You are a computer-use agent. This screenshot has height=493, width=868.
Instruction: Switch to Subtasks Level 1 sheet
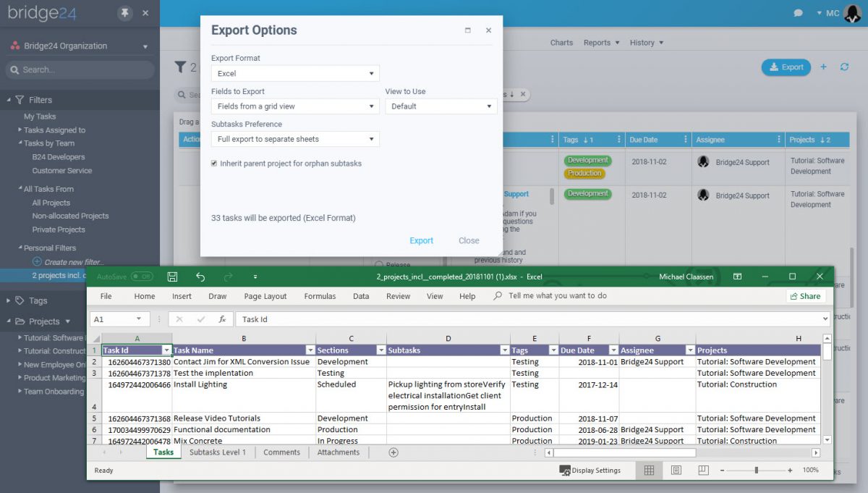click(x=218, y=452)
